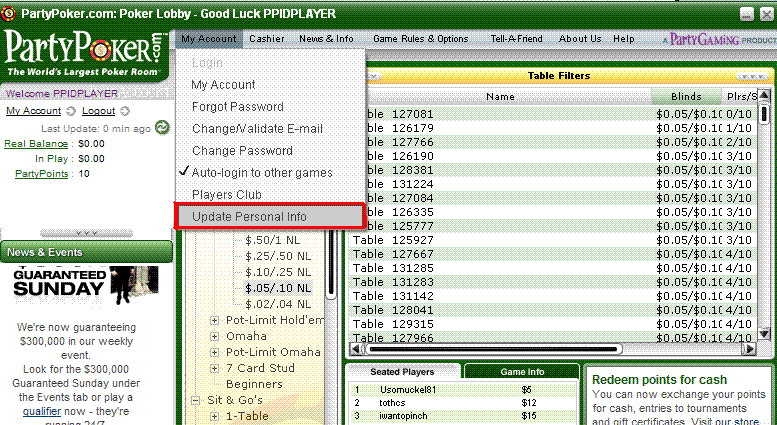Collapse the account info panel handle

coord(86,233)
